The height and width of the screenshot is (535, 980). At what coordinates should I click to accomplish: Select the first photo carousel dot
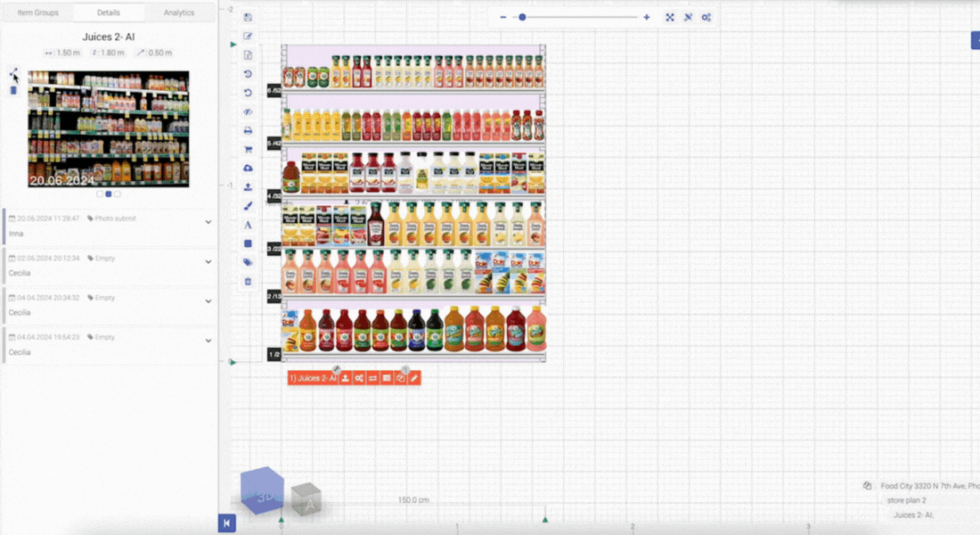pos(100,194)
